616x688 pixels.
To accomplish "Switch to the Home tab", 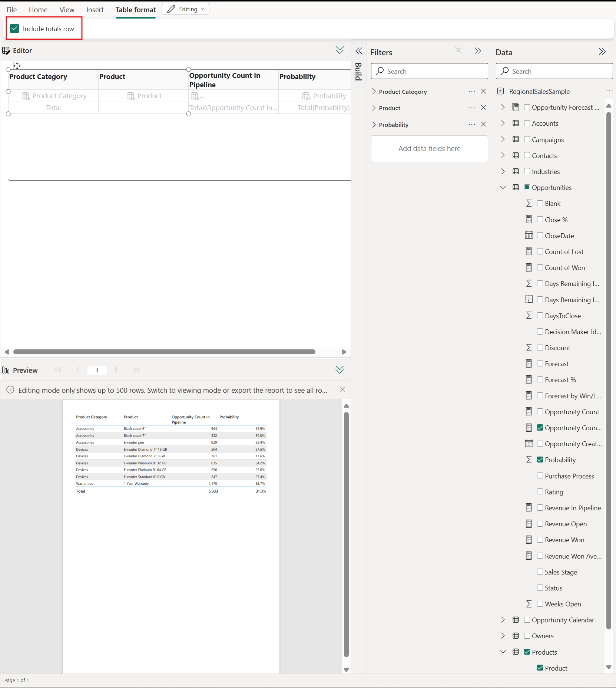I will coord(38,10).
